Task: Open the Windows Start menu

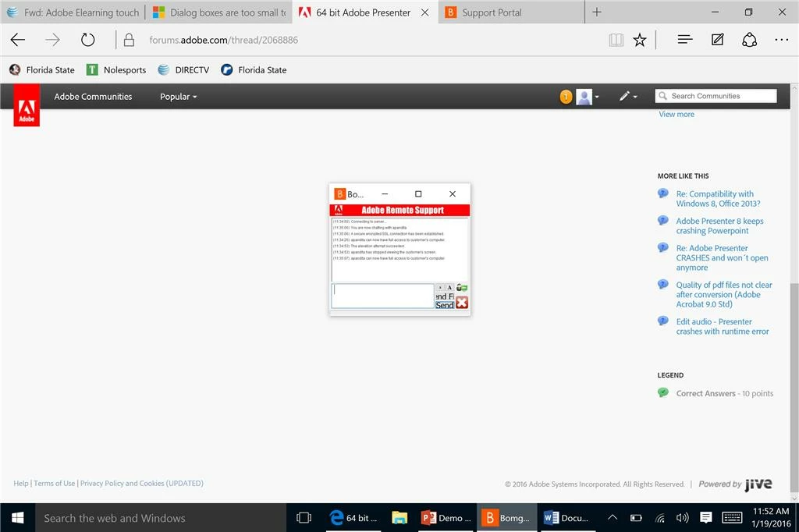Action: click(x=17, y=518)
